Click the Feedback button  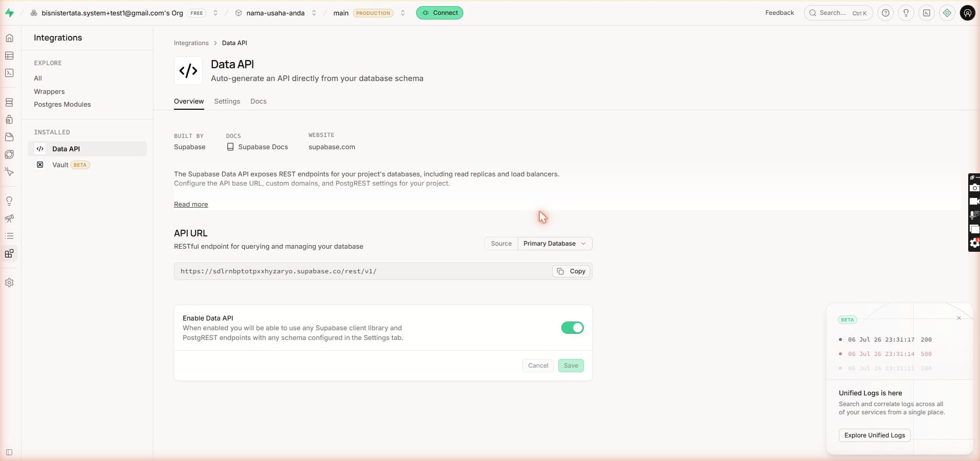(779, 13)
